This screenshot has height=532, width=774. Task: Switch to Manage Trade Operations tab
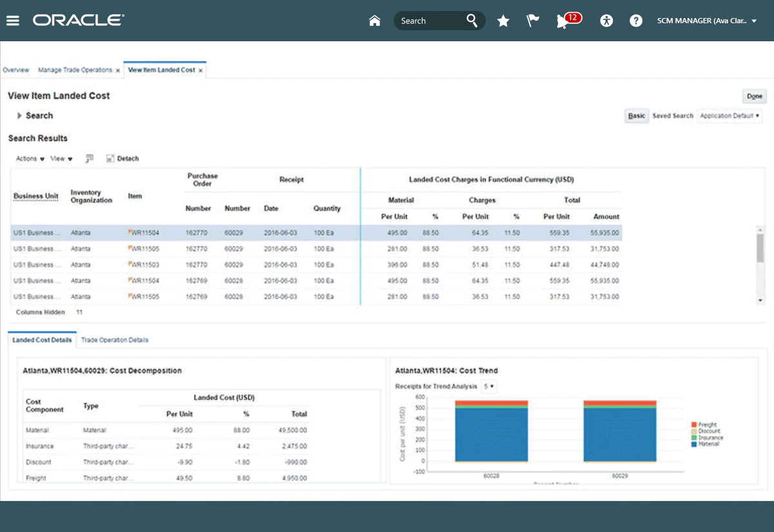(75, 70)
